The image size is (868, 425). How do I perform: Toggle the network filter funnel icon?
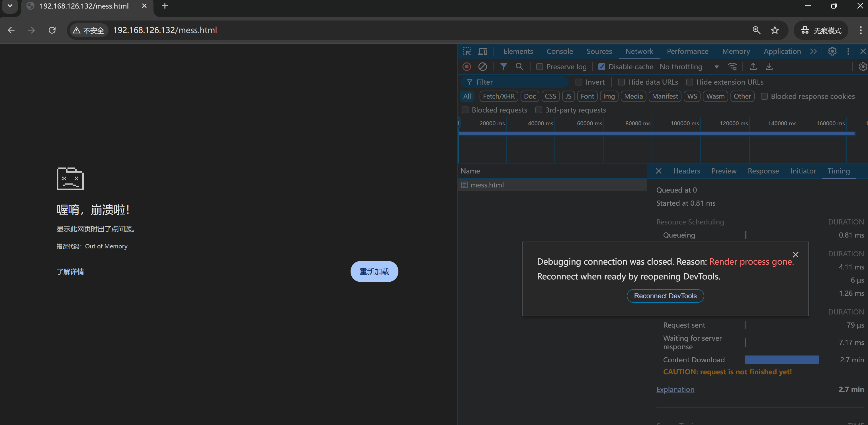tap(503, 67)
